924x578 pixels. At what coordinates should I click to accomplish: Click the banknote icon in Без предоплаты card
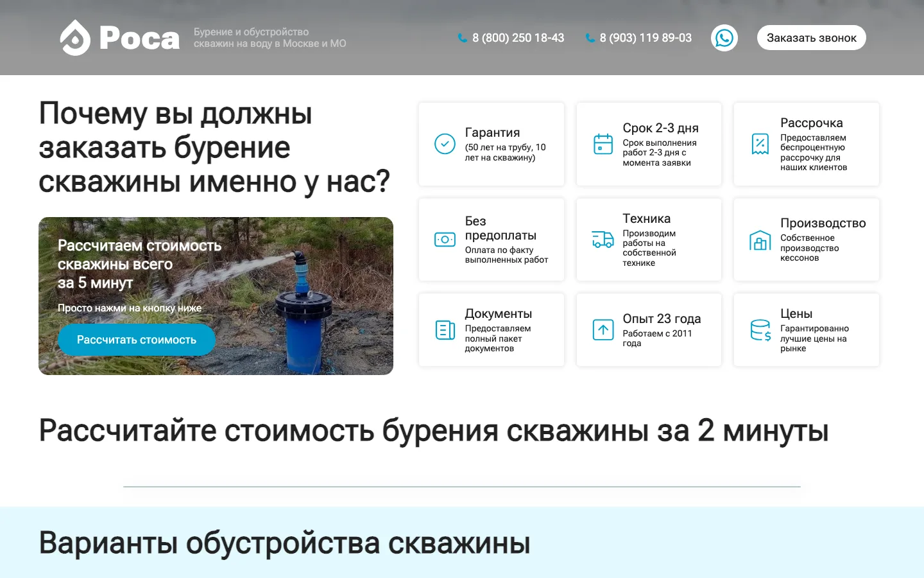[x=445, y=240]
